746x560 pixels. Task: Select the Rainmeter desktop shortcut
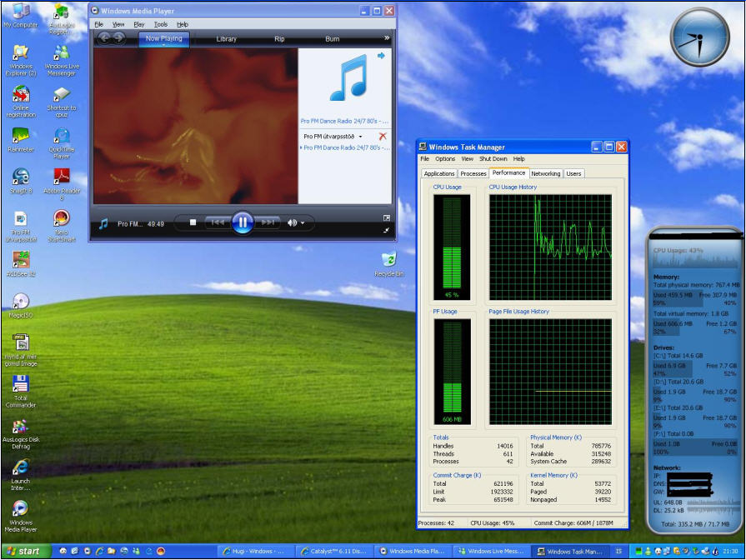21,140
